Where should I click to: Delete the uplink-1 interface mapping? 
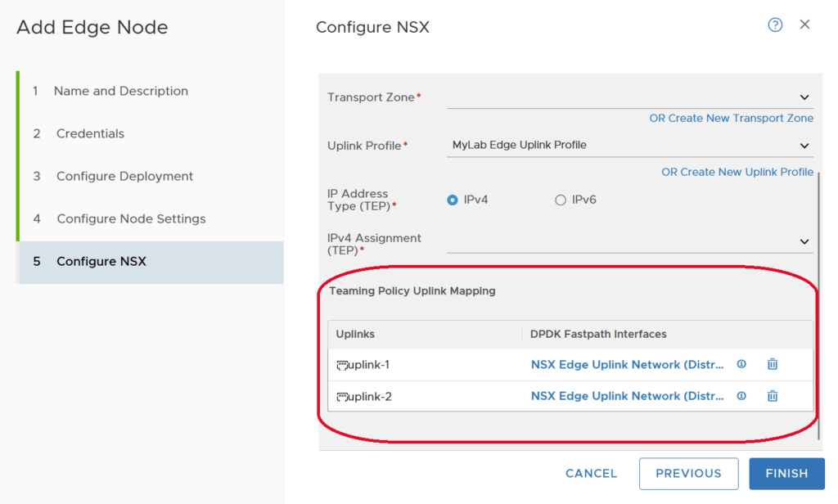[772, 365]
